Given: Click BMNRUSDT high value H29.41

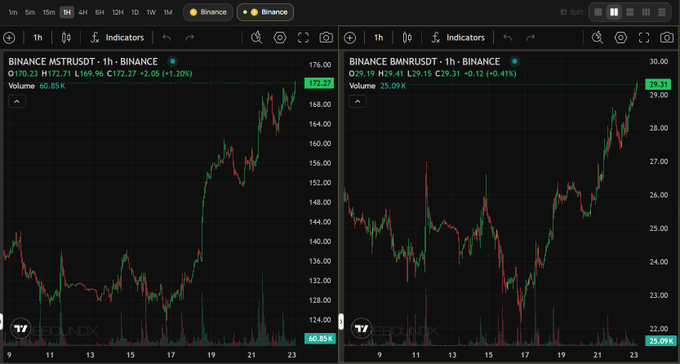Looking at the screenshot, I should click(391, 74).
